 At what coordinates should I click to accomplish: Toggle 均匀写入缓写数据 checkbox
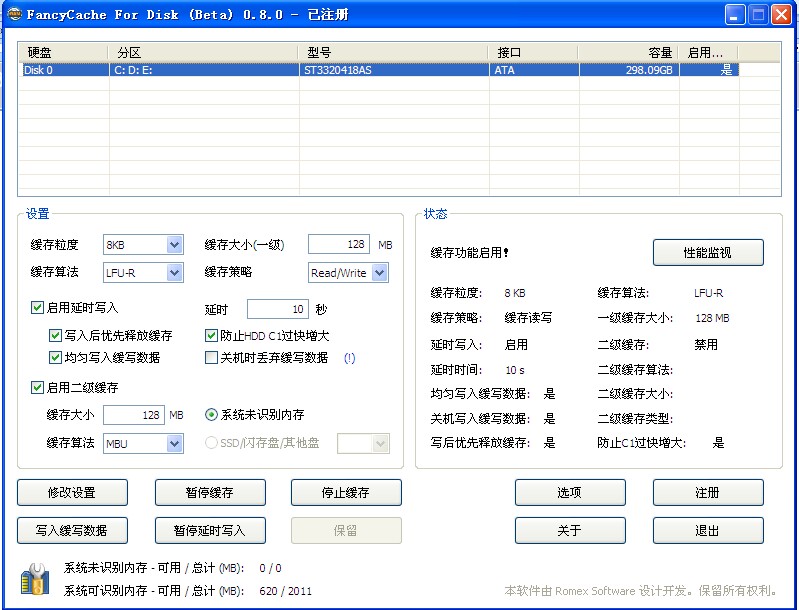55,357
